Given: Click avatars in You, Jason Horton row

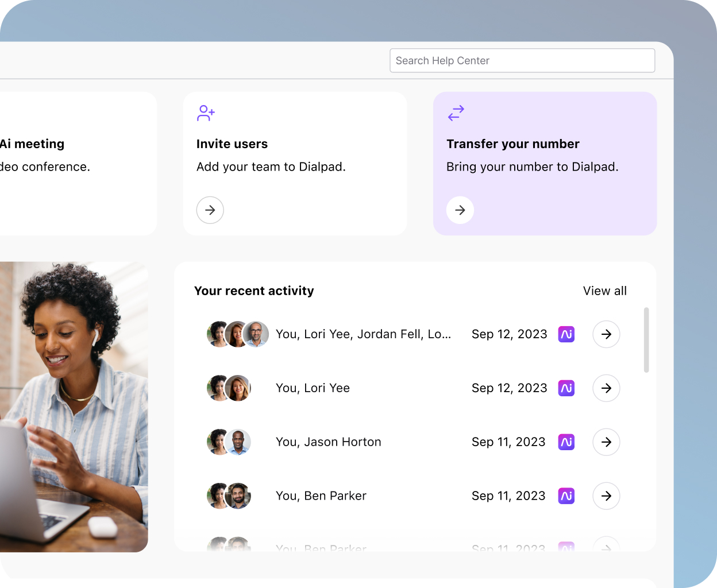Looking at the screenshot, I should [229, 442].
